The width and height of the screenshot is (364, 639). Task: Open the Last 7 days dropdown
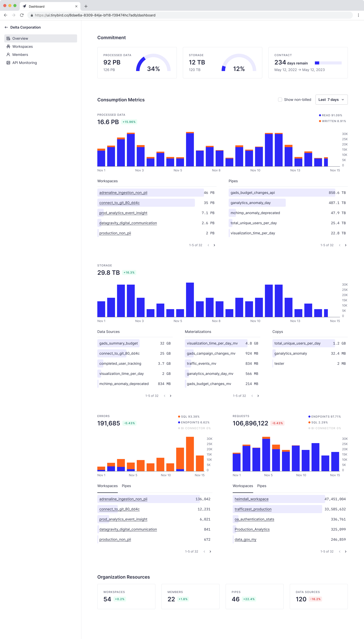coord(331,99)
